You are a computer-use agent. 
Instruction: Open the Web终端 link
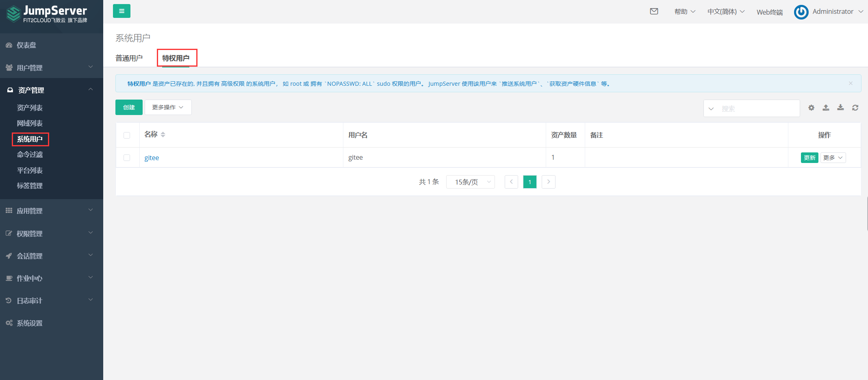(x=770, y=12)
